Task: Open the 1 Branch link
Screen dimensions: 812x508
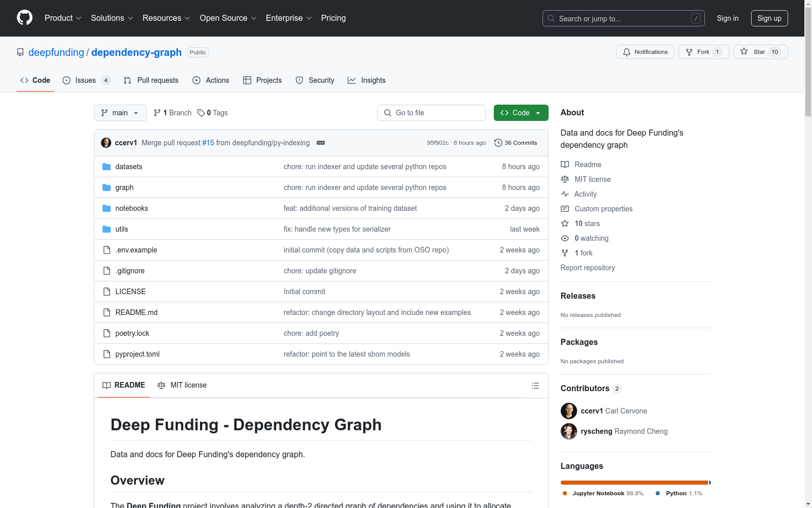Action: (173, 113)
